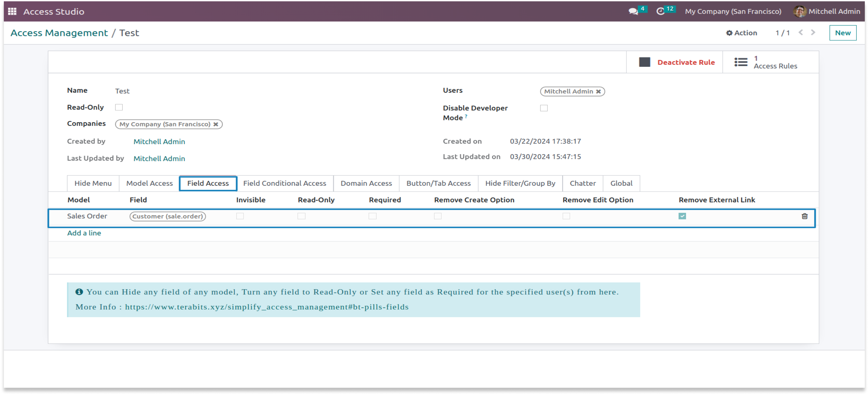The image size is (868, 394).
Task: Open the conversations chat icon
Action: pos(633,11)
